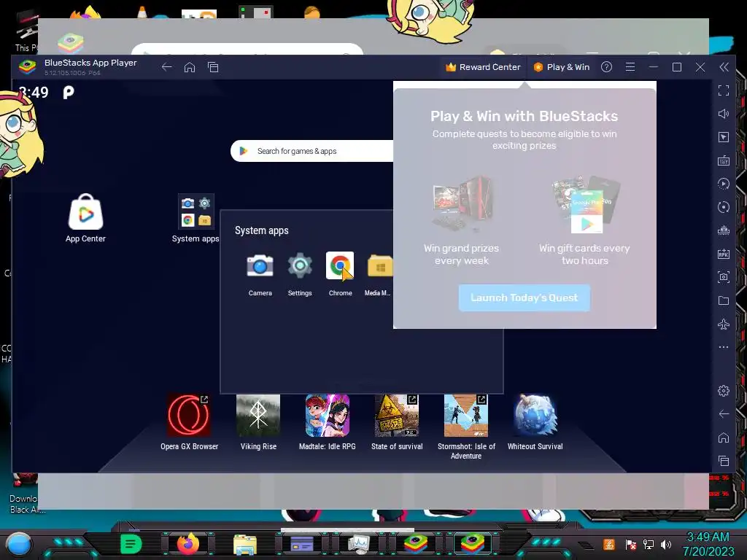Show more sidebar tools (three dots)

(x=724, y=347)
